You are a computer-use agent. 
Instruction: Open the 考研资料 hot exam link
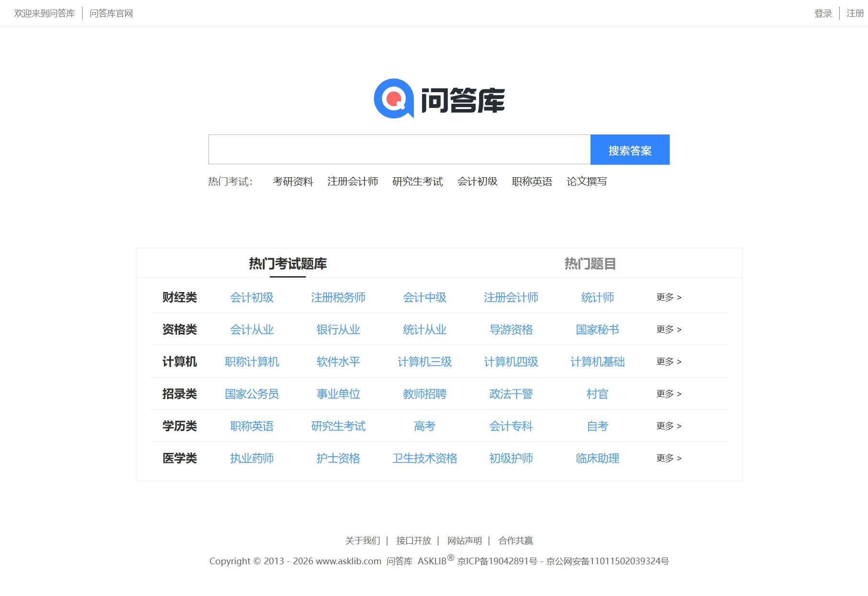(293, 182)
